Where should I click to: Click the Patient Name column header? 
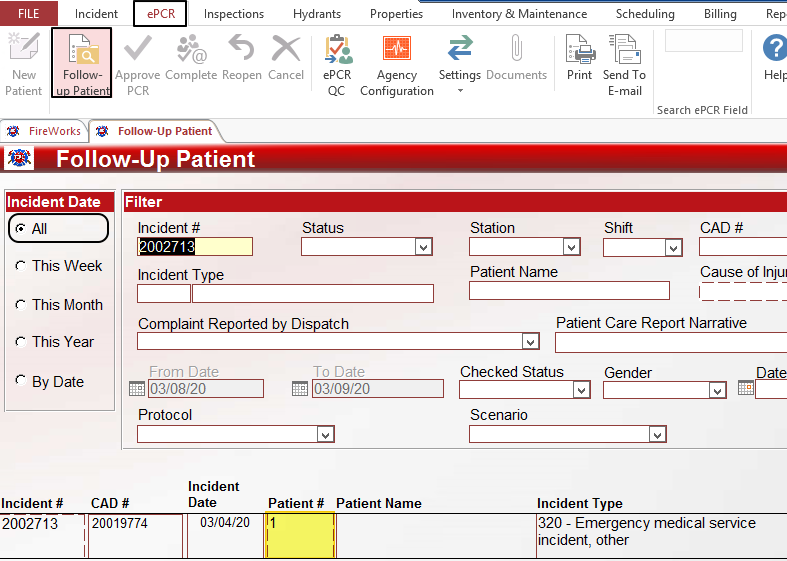pyautogui.click(x=379, y=503)
